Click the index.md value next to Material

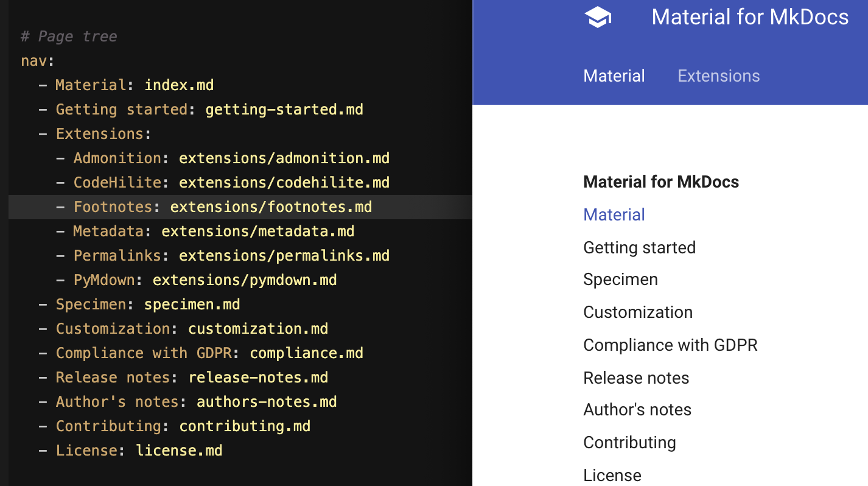pos(178,85)
